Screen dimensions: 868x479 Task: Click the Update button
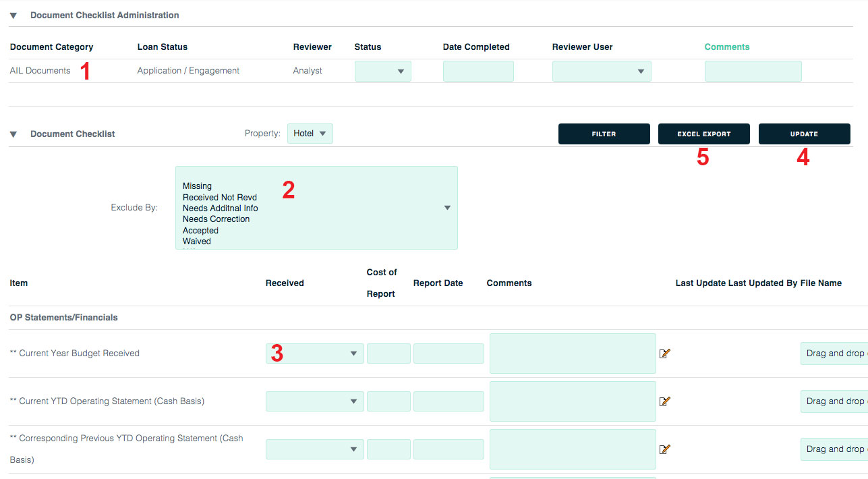click(x=805, y=134)
